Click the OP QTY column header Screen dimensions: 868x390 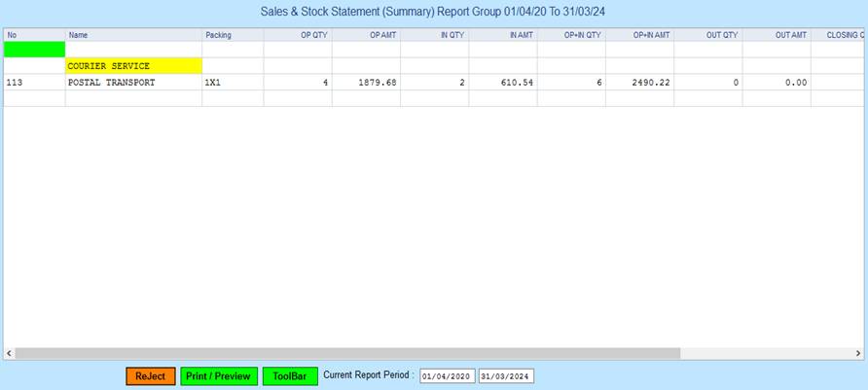[x=297, y=35]
